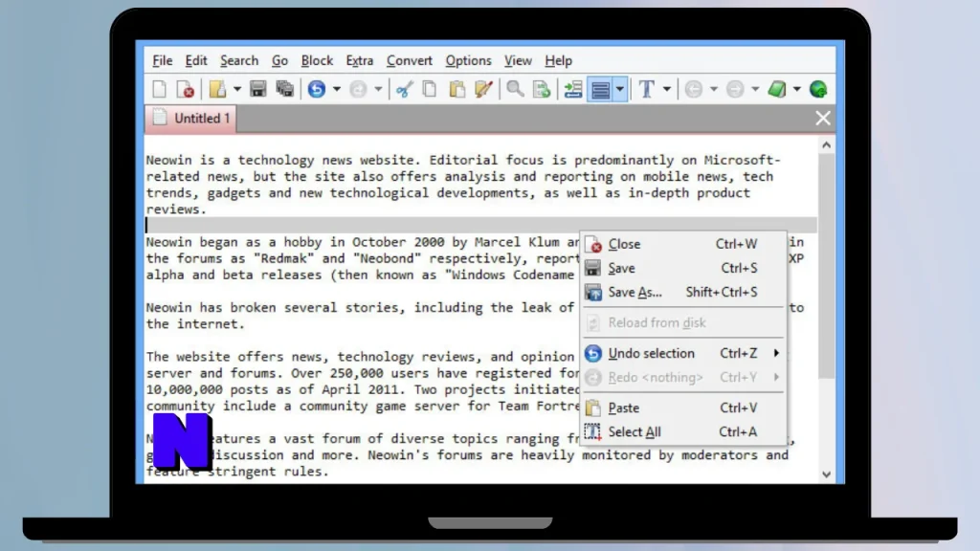Open the File menu
The height and width of the screenshot is (551, 980).
pos(163,60)
